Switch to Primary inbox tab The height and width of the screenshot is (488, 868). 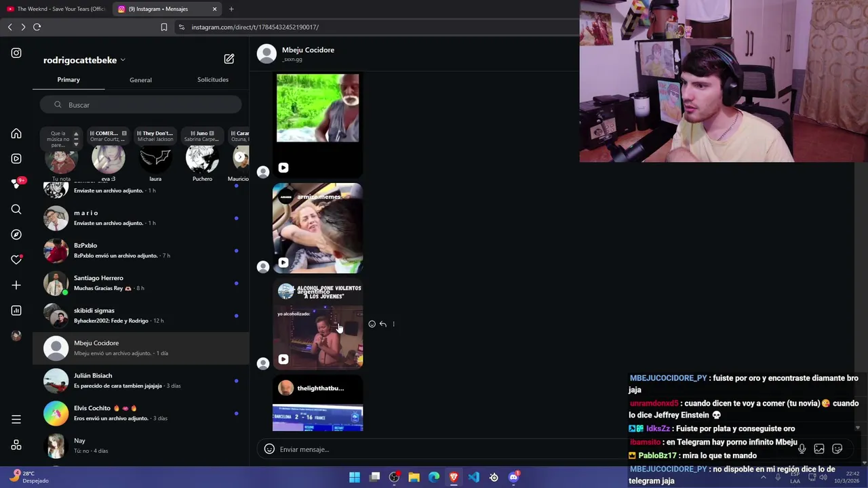point(68,79)
